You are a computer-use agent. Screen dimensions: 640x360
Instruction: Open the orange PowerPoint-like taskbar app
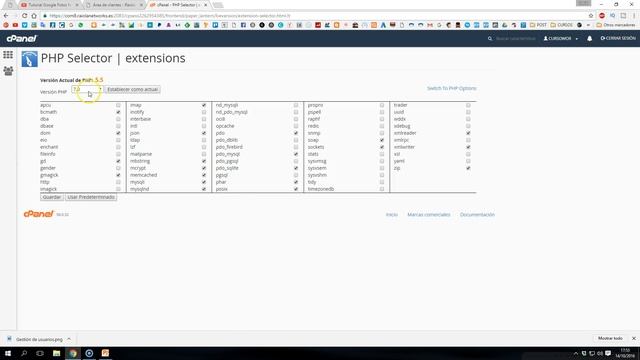coord(105,353)
